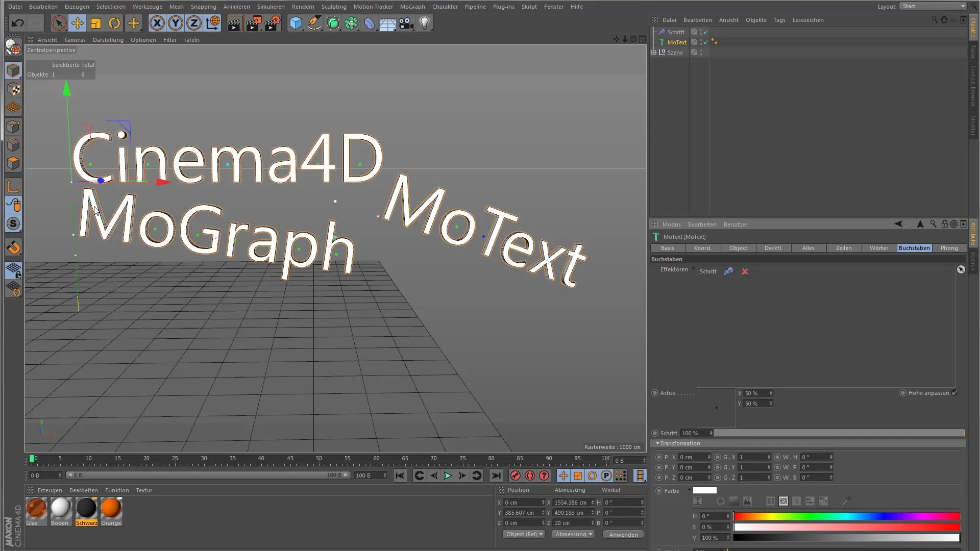Image resolution: width=980 pixels, height=551 pixels.
Task: Switch to Wörter tab
Action: [879, 248]
